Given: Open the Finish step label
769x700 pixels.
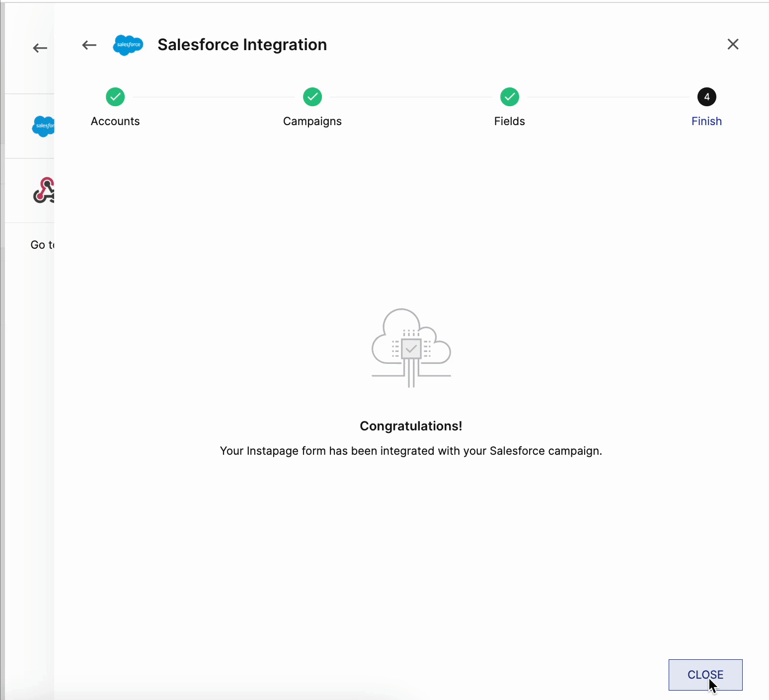Looking at the screenshot, I should click(x=706, y=121).
